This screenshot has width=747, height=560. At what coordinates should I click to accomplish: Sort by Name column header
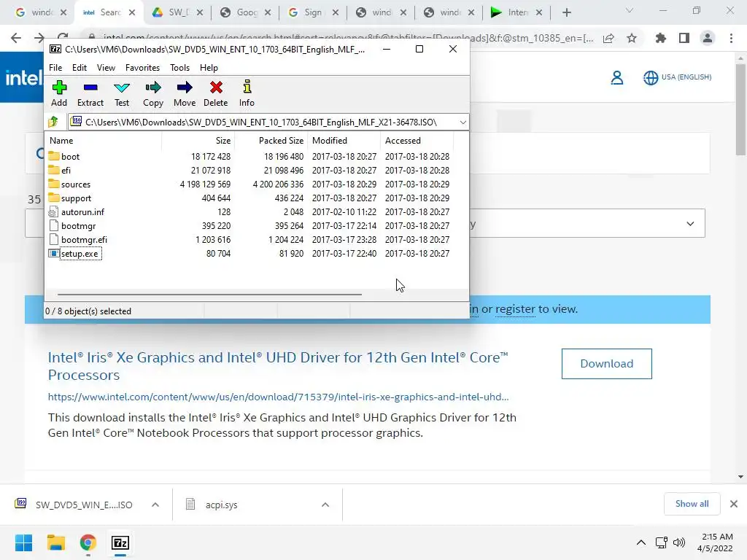pos(103,141)
